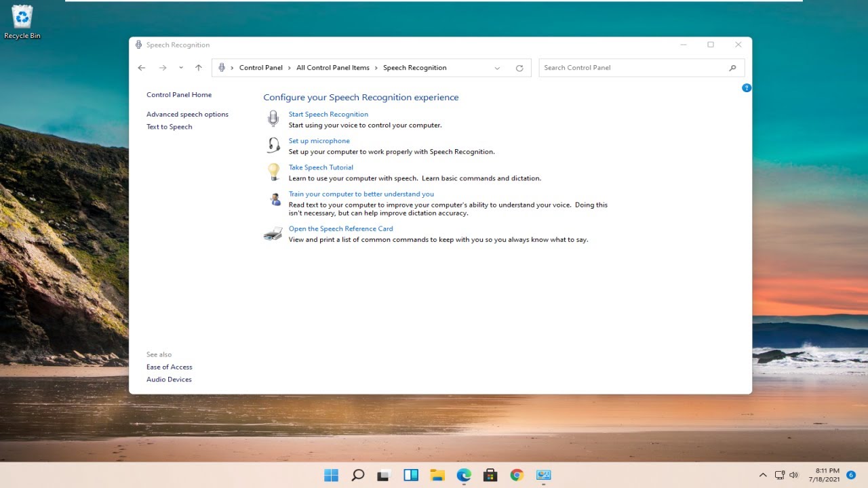Select All Control Panel Items breadcrumb
Image resolution: width=868 pixels, height=488 pixels.
(x=332, y=68)
